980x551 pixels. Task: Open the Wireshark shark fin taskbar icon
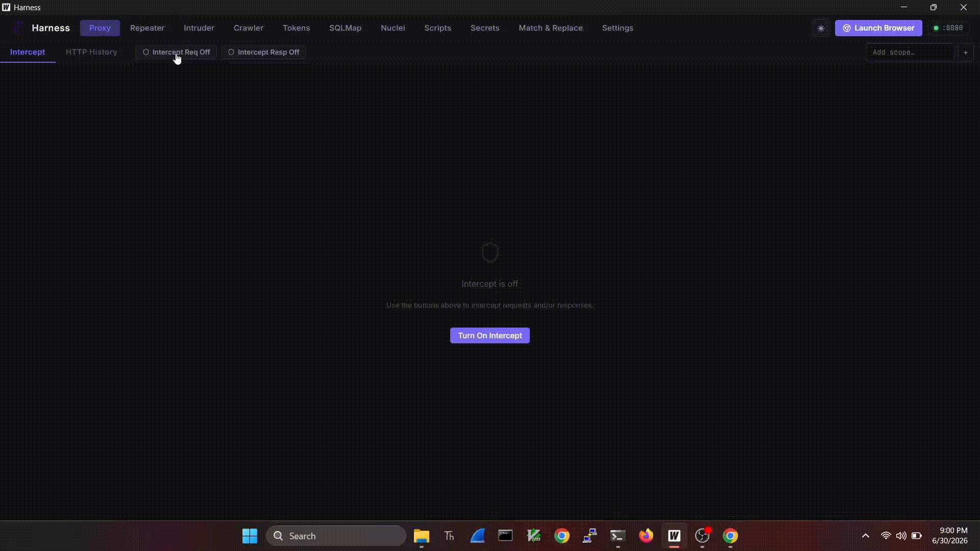coord(478,536)
